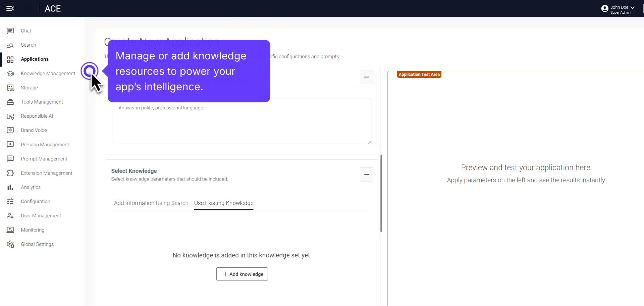644x306 pixels.
Task: Switch to Add Information Using Search tab
Action: click(151, 203)
